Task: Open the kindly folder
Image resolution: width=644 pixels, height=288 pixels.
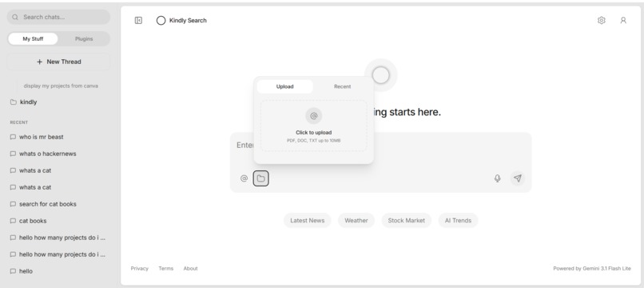Action: pos(58,102)
